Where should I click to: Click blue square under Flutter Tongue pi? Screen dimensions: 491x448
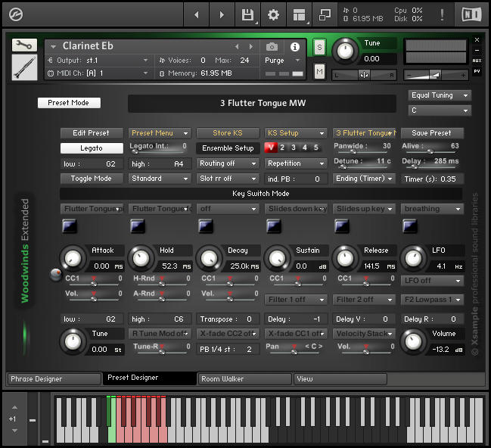[x=70, y=226]
